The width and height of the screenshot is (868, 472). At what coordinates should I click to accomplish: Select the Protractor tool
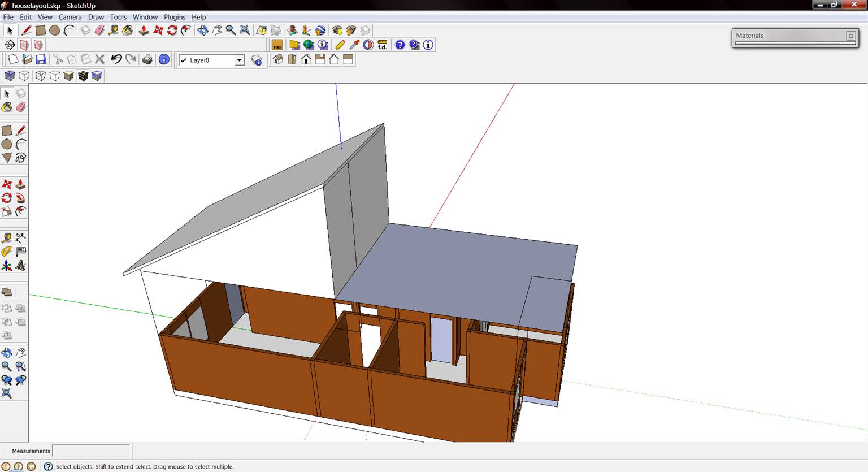point(7,252)
